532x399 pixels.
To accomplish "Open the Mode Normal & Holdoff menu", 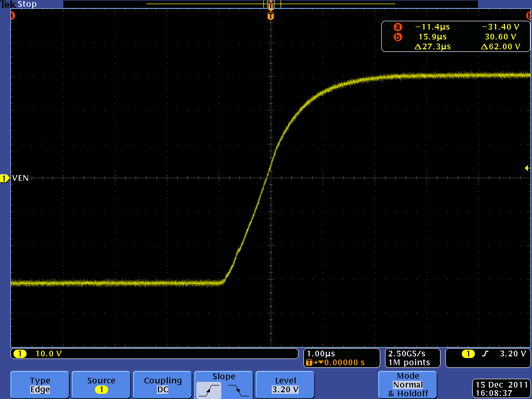I will tap(408, 385).
